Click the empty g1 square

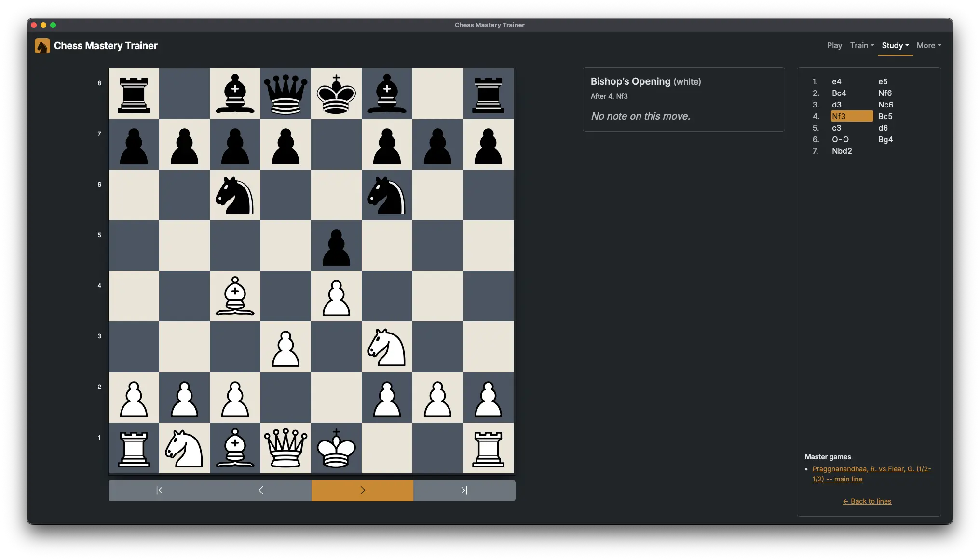coord(437,448)
